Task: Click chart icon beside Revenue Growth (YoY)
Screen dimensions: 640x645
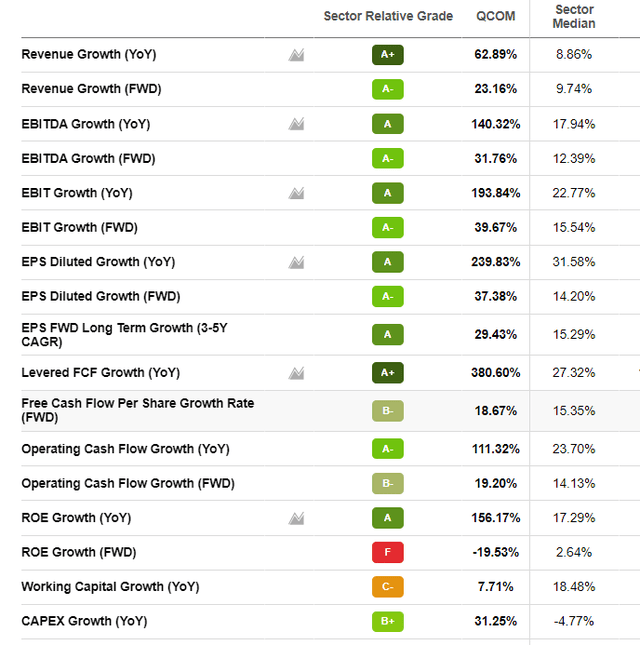Action: (296, 54)
